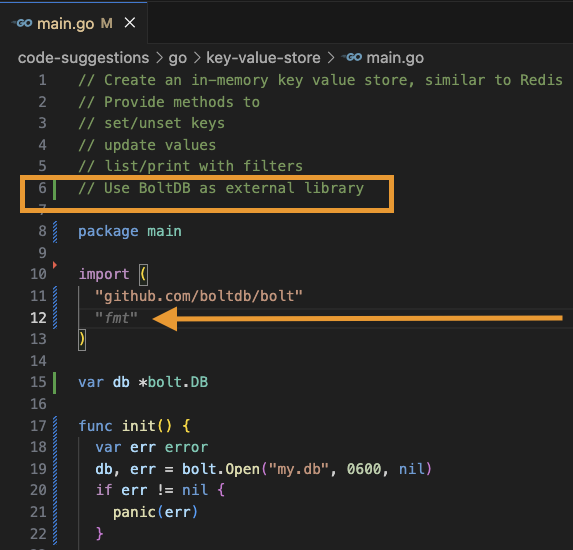Click the Go file icon in the tab

pos(22,23)
